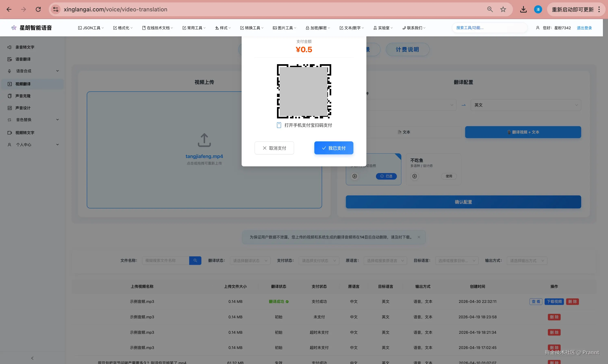Collapse the left sidebar with the arrow
Screen dimensions: 608x364
[x=32, y=358]
